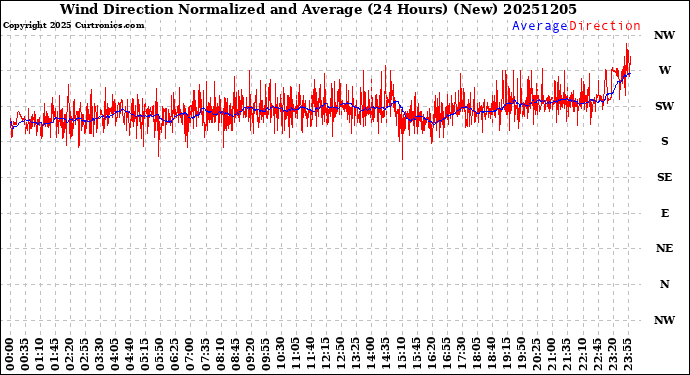Viewport: 690px width, 375px height.
Task: Select the blue Average legend label
Action: (540, 26)
